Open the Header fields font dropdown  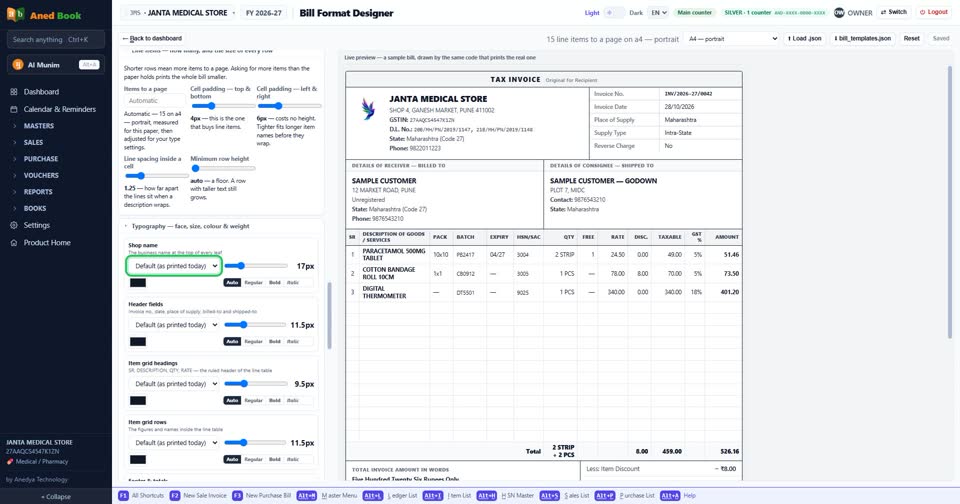point(174,325)
